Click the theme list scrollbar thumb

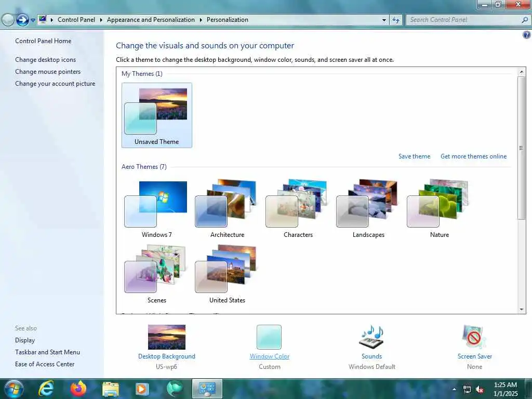coord(521,148)
